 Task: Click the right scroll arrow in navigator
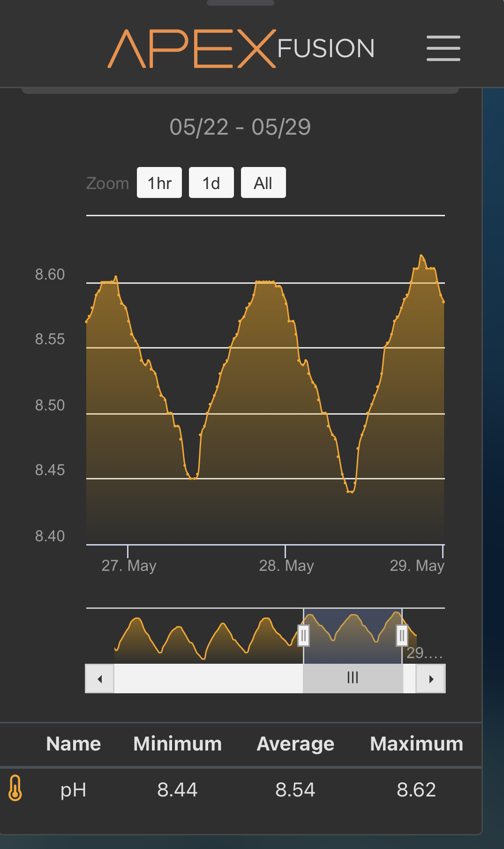[431, 679]
